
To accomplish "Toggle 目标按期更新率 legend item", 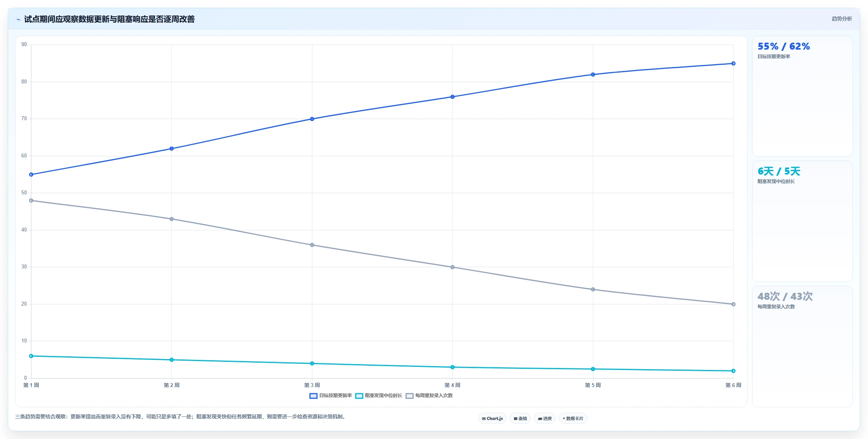I will point(331,396).
